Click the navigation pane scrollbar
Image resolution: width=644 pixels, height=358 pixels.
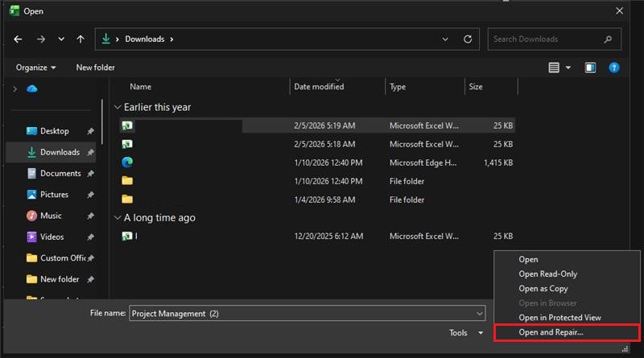102,122
